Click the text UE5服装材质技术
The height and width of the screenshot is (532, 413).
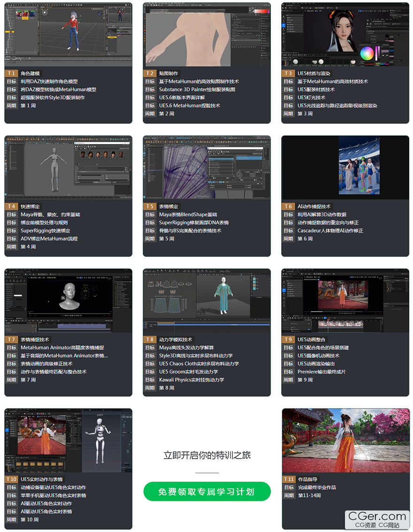coord(316,90)
